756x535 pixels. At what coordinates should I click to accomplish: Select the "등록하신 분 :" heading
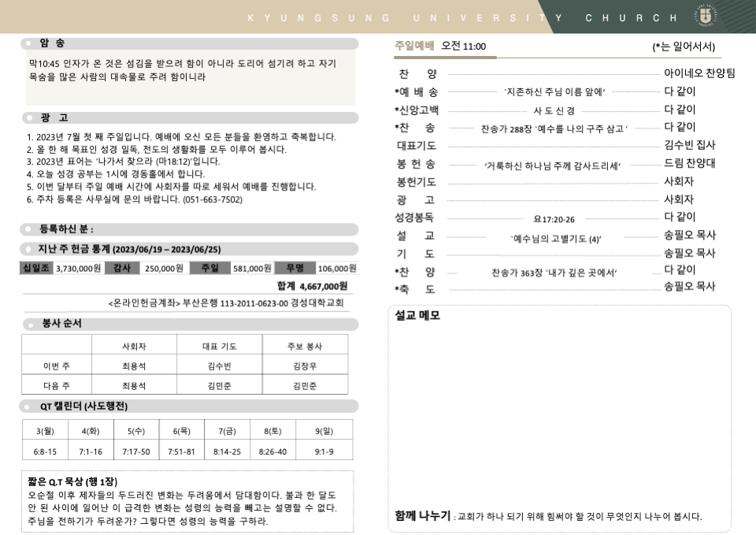66,228
